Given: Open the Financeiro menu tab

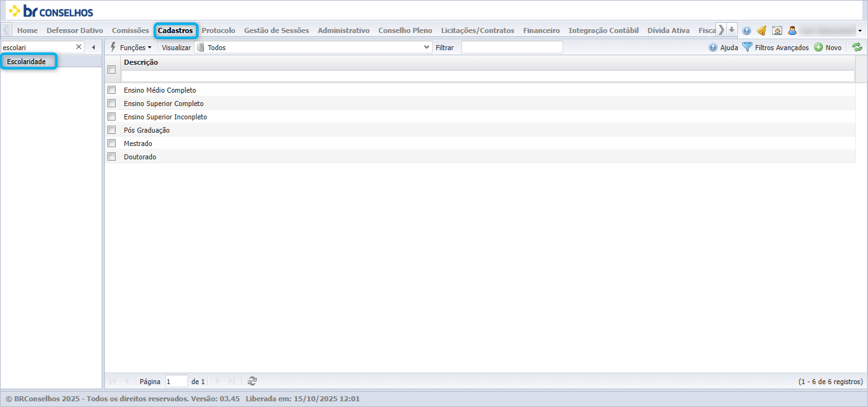Looking at the screenshot, I should pyautogui.click(x=541, y=30).
